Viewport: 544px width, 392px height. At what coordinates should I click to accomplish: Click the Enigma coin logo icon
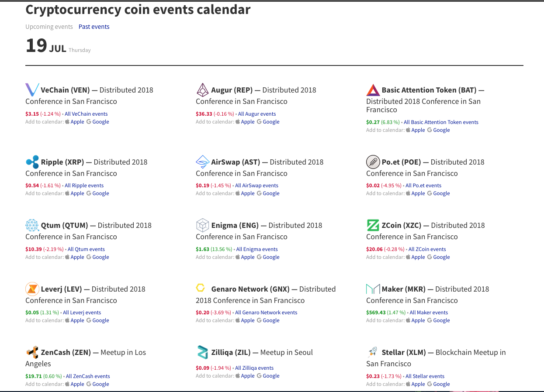(x=203, y=225)
